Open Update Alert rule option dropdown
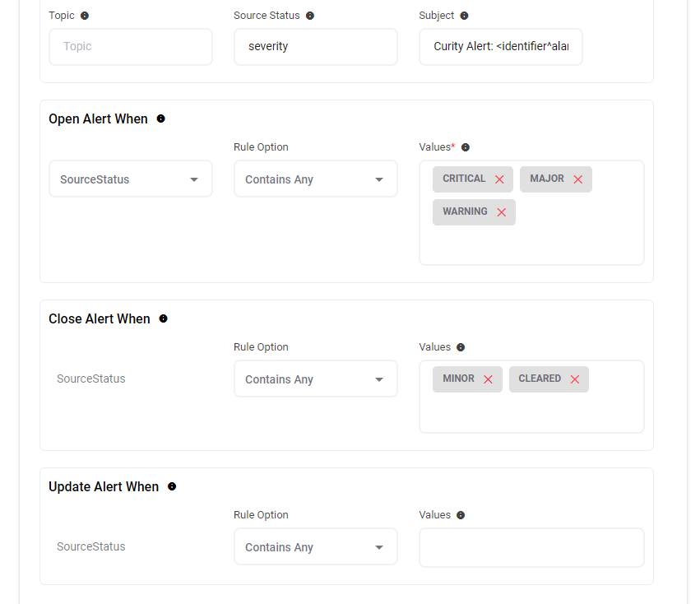 point(315,547)
